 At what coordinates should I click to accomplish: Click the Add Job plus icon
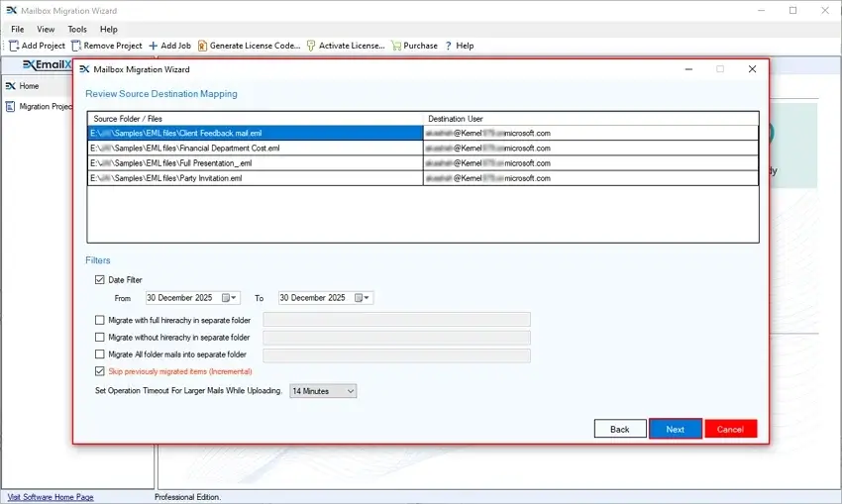click(153, 46)
